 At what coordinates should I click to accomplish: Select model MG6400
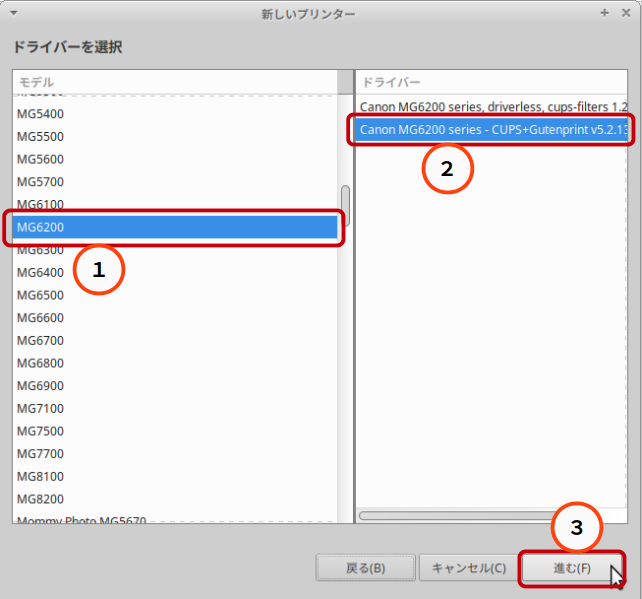click(x=175, y=272)
